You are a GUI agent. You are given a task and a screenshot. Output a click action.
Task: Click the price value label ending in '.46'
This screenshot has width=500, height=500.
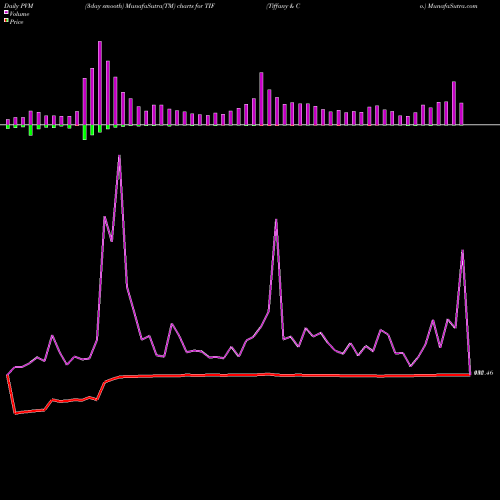(x=483, y=373)
